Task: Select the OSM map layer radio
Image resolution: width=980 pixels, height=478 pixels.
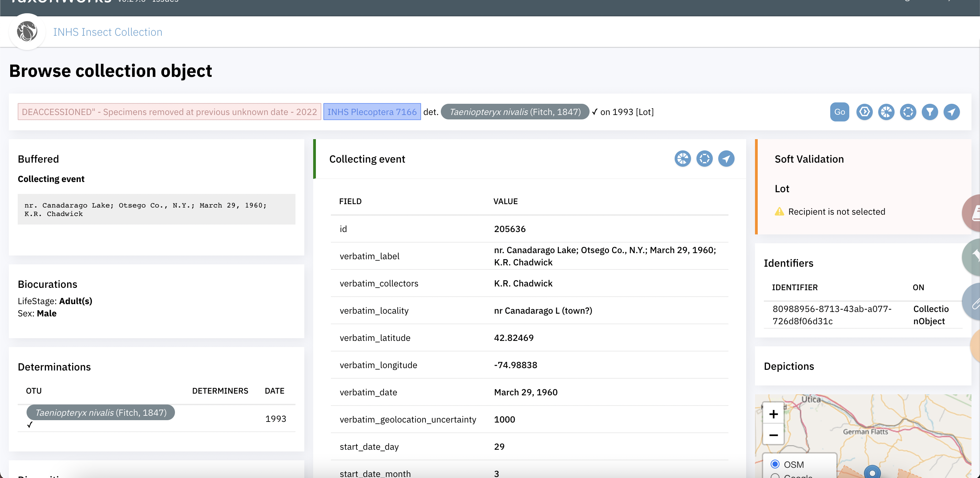Action: coord(774,464)
